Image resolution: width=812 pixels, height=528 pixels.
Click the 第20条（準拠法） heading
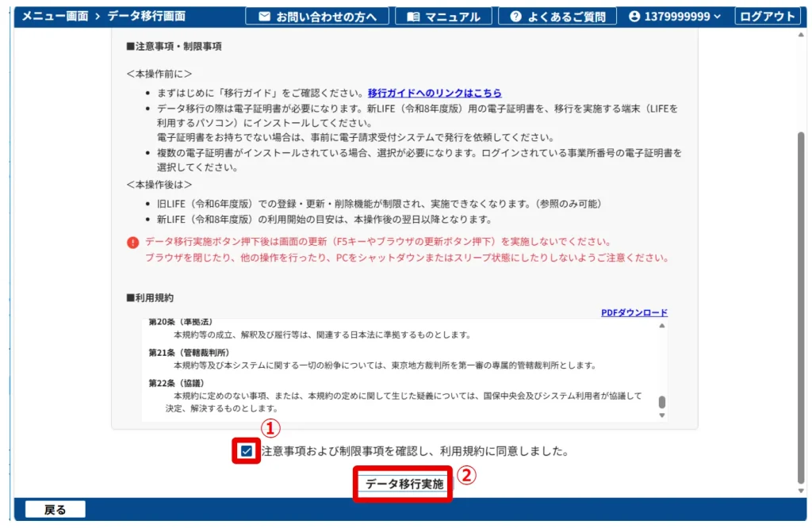click(x=181, y=322)
